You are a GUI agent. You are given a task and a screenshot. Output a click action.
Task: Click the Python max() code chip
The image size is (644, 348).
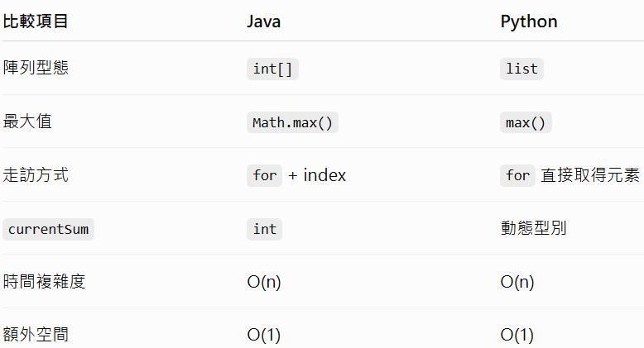coord(526,122)
